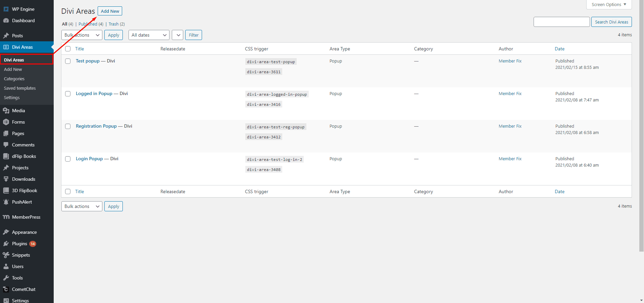
Task: Click the WP Engine sidebar icon
Action: click(x=6, y=9)
